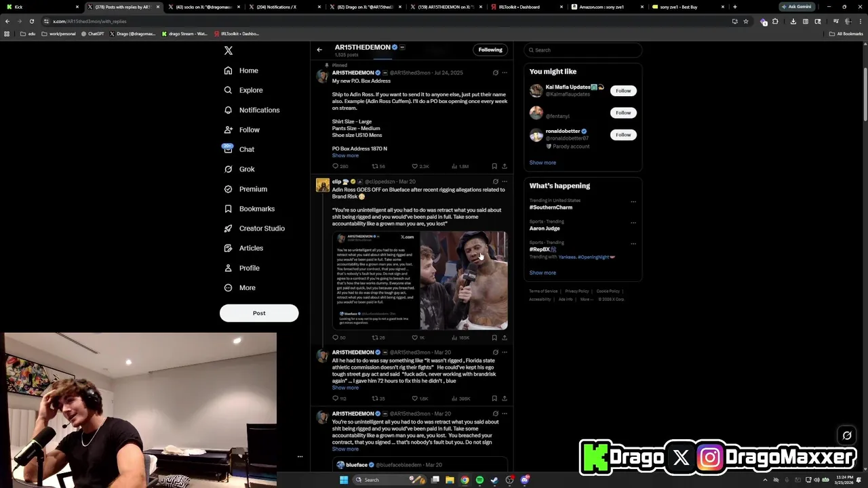The height and width of the screenshot is (488, 868).
Task: Click the X logo in the sidebar
Action: [x=229, y=51]
